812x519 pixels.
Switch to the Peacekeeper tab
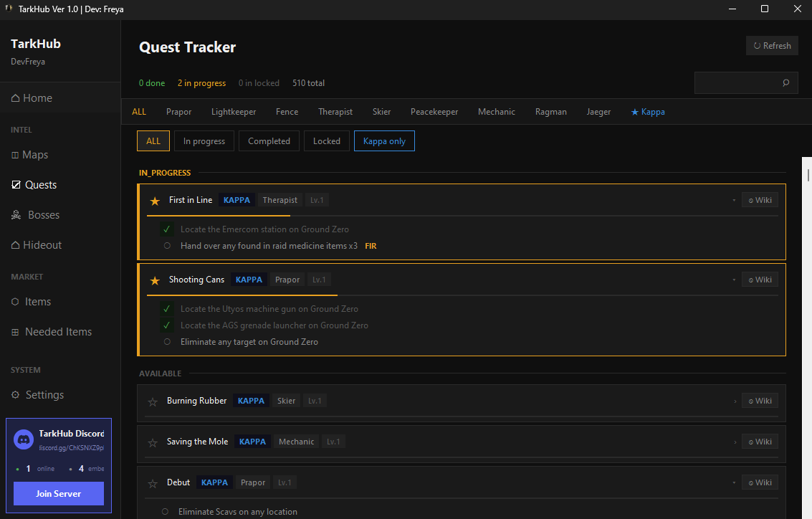tap(434, 111)
